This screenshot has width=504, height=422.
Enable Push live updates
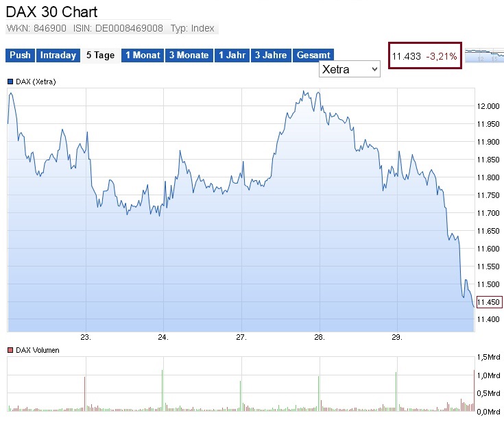coord(21,55)
